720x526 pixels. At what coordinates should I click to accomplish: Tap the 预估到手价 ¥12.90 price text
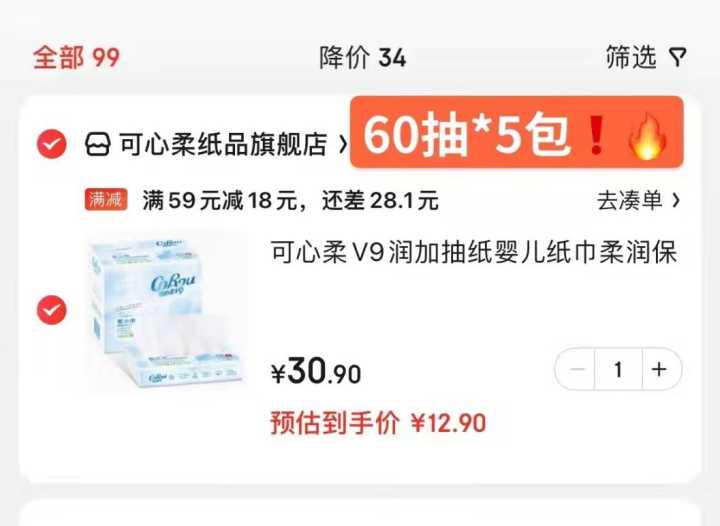pos(378,422)
